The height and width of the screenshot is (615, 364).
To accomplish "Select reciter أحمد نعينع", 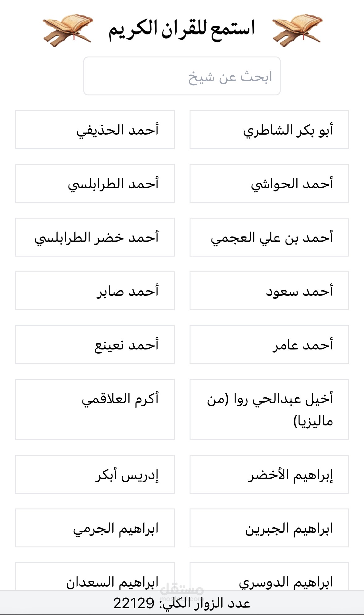I will click(x=95, y=345).
